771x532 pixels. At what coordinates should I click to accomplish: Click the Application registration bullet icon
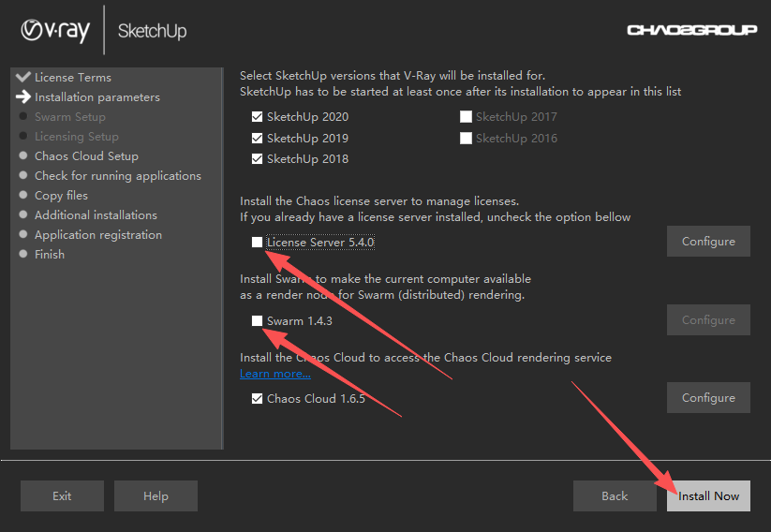23,234
